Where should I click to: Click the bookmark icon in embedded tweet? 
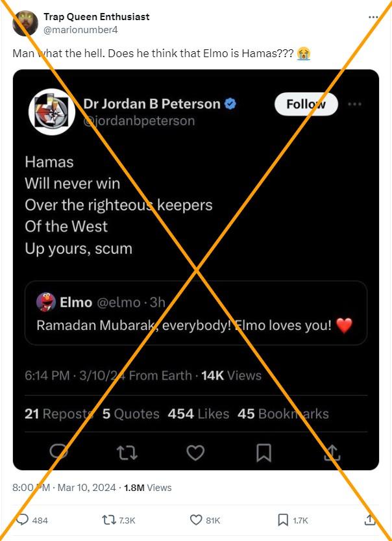click(263, 452)
